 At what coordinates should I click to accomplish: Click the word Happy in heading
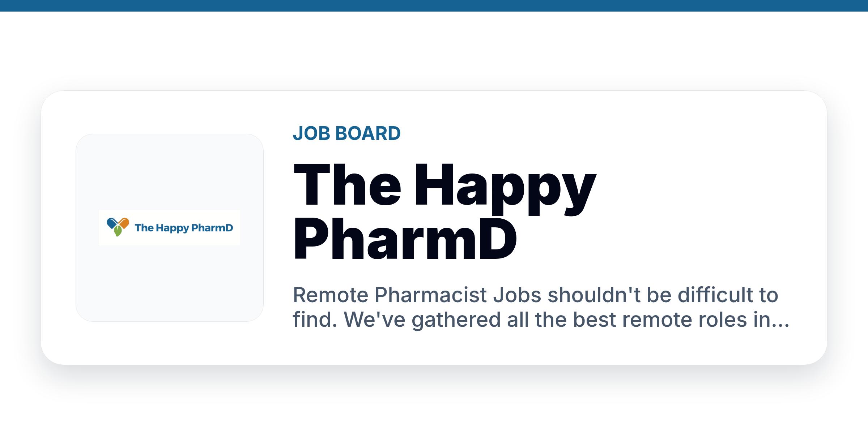(505, 189)
